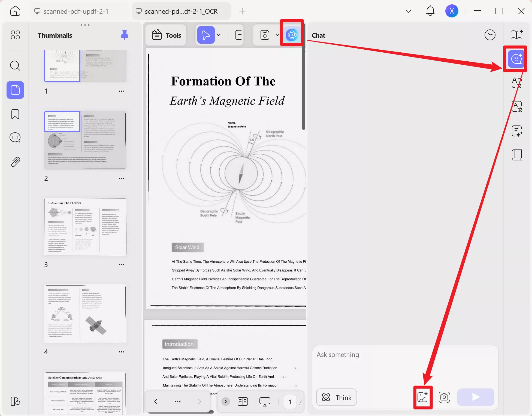Toggle the thumbnails panel in the left sidebar
Screen dimensions: 532x416
[15, 90]
